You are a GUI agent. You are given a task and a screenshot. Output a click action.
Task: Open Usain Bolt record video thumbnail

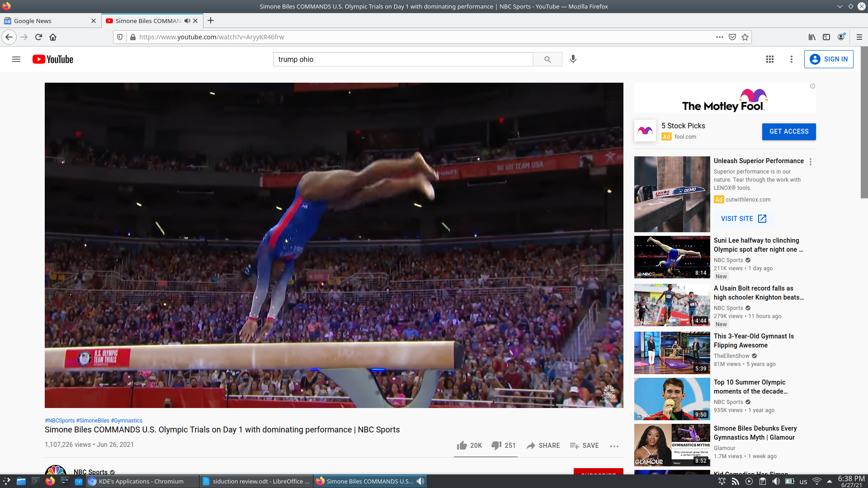[x=672, y=305]
